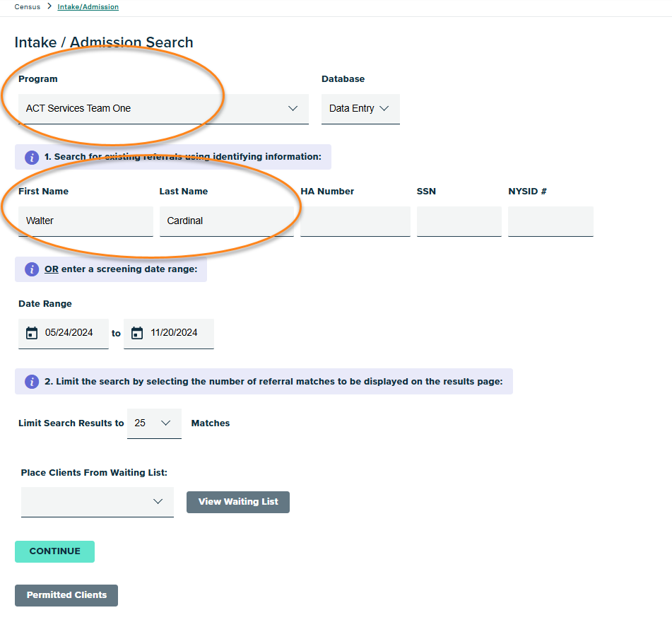The height and width of the screenshot is (627, 672).
Task: Click the end date calendar icon
Action: pyautogui.click(x=137, y=333)
